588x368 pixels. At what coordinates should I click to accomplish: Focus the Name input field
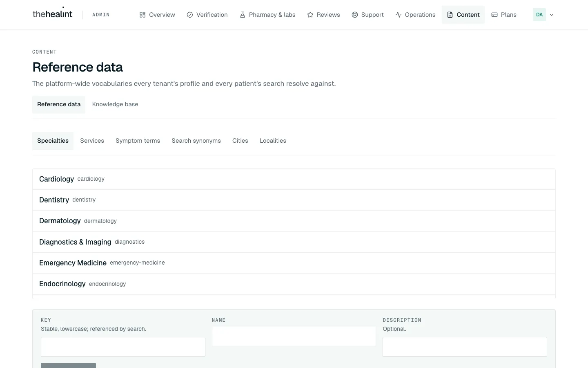tap(294, 337)
